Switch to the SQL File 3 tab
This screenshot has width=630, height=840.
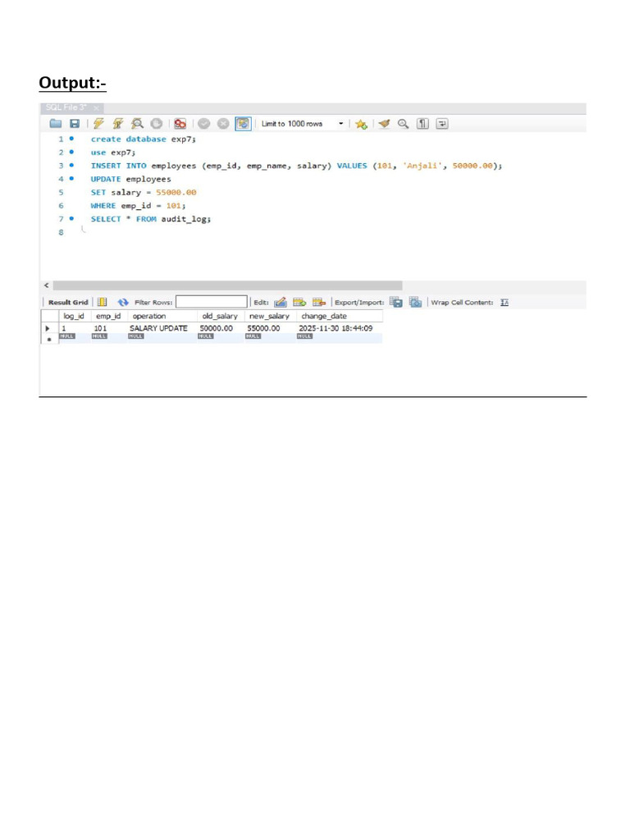coord(66,107)
